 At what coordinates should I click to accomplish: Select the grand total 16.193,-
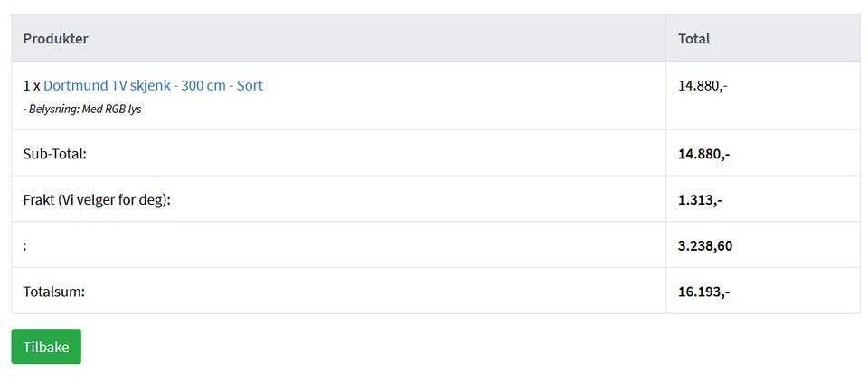pyautogui.click(x=703, y=292)
